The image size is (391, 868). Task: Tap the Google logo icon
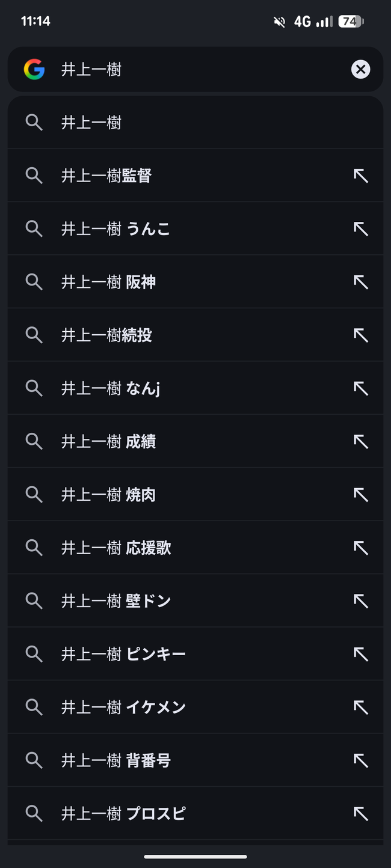click(34, 70)
